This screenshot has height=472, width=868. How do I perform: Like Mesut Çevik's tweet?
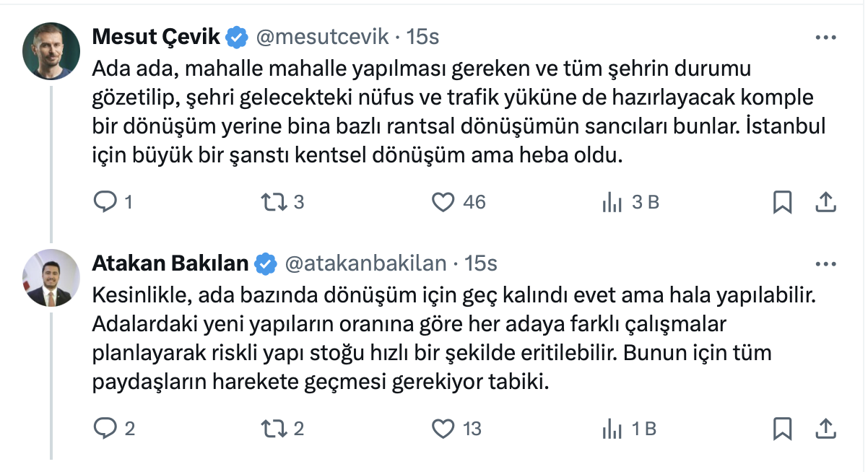coord(442,203)
